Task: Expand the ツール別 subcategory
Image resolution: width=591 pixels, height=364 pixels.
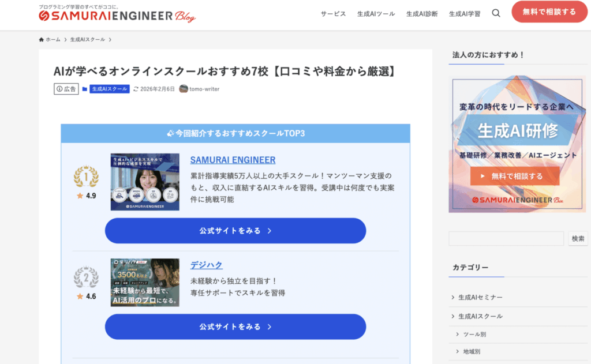Action: 458,334
